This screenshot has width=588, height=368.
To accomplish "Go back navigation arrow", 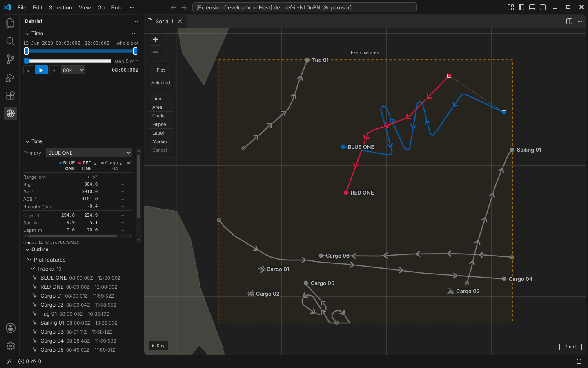I will click(173, 7).
